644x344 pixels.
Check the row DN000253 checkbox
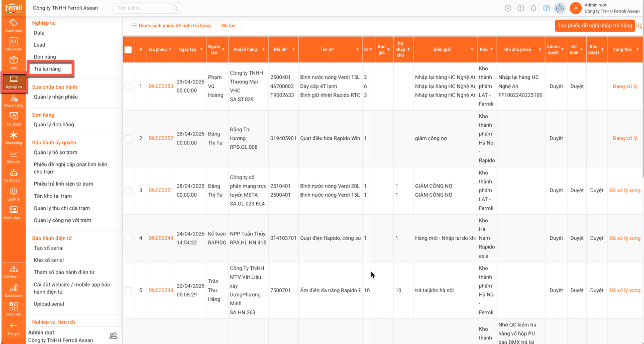pyautogui.click(x=128, y=87)
